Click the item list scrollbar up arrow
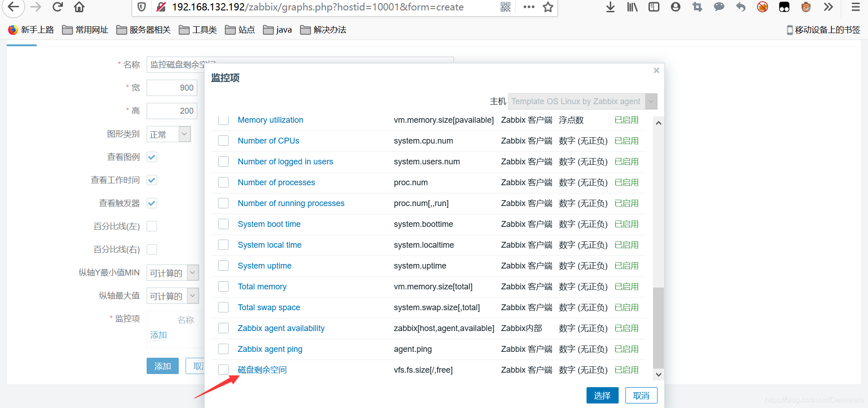 (658, 123)
